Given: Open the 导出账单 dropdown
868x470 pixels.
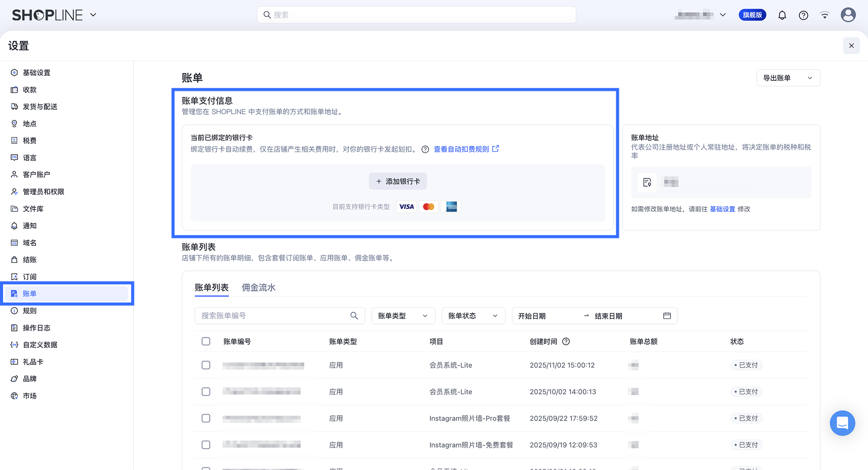Looking at the screenshot, I should tap(788, 78).
